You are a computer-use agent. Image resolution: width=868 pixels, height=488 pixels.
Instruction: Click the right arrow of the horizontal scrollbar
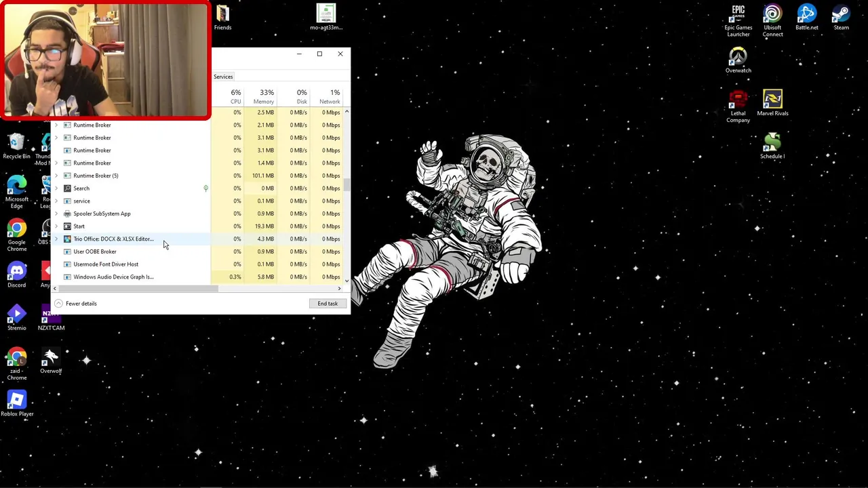[339, 289]
